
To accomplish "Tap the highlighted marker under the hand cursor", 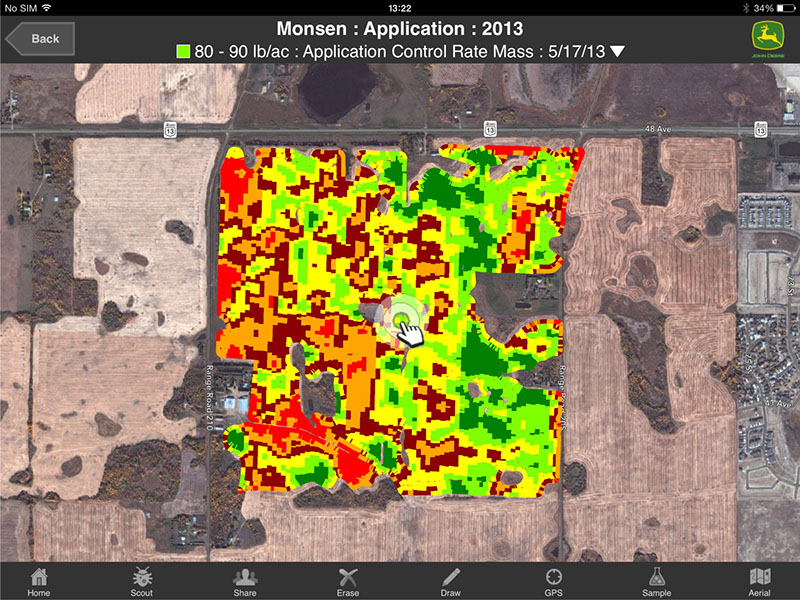I will coord(402,318).
